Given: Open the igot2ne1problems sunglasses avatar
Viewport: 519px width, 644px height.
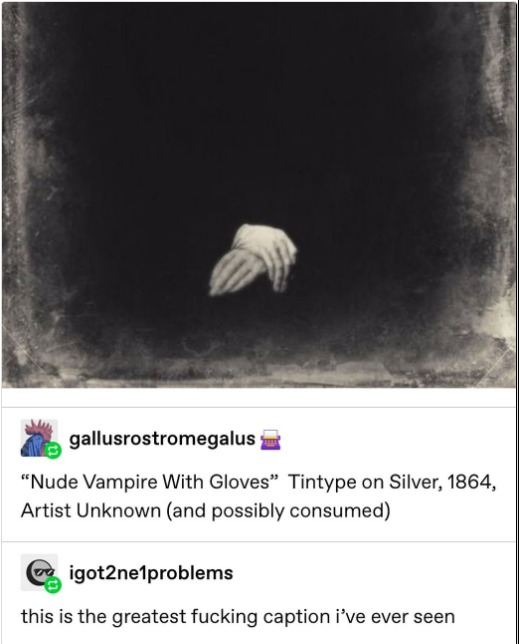Looking at the screenshot, I should 39,572.
